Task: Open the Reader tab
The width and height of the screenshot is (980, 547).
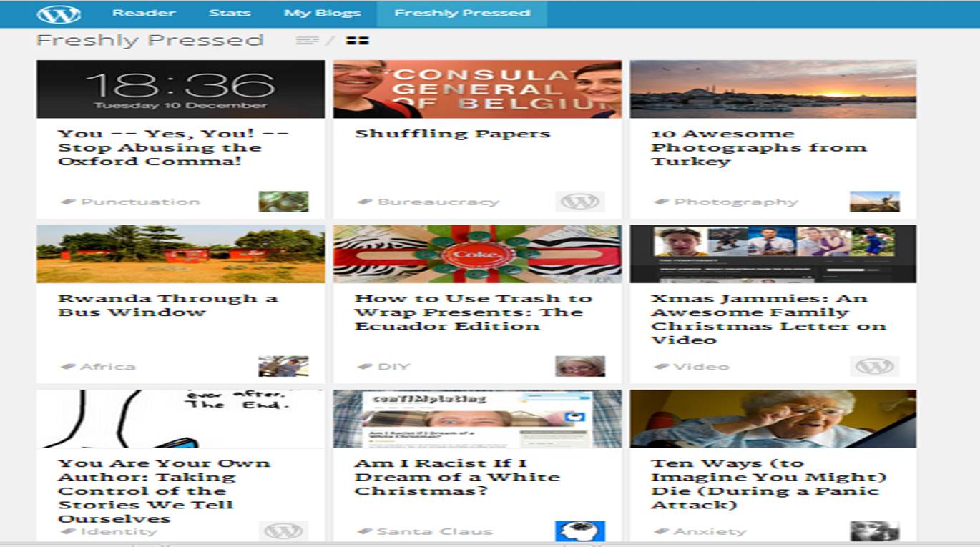Action: click(144, 14)
